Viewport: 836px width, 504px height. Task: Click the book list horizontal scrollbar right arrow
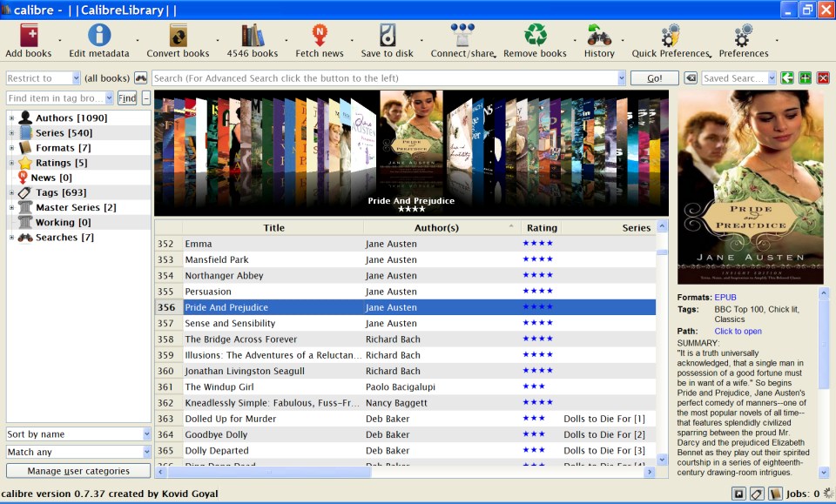[650, 472]
